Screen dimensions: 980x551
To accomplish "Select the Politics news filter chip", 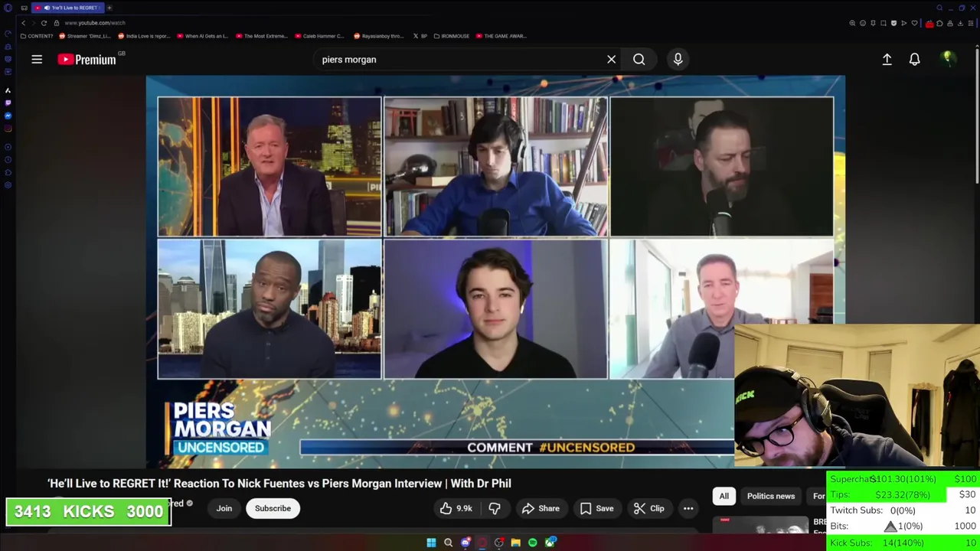I will click(x=771, y=496).
